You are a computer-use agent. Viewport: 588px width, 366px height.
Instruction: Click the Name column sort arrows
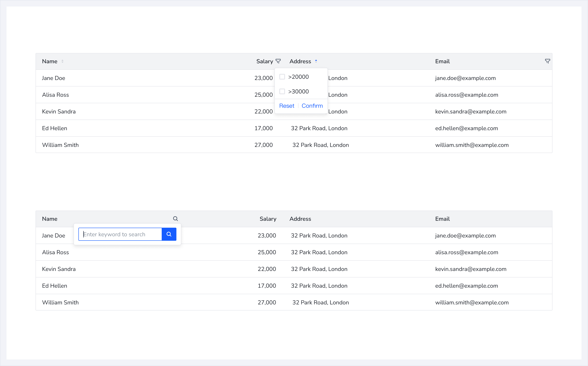pos(62,61)
